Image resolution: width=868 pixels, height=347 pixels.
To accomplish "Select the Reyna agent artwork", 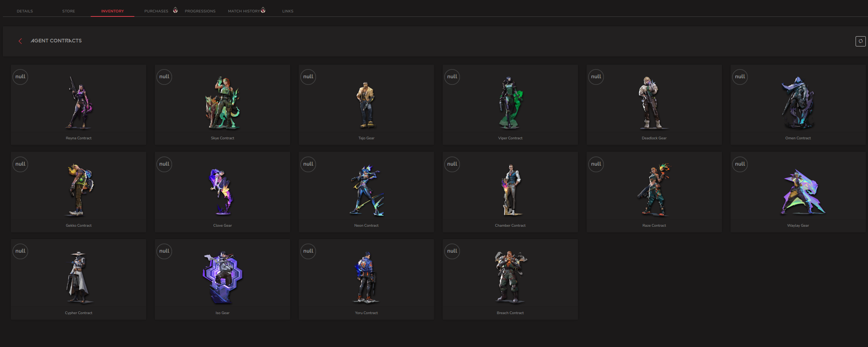I will pos(79,103).
